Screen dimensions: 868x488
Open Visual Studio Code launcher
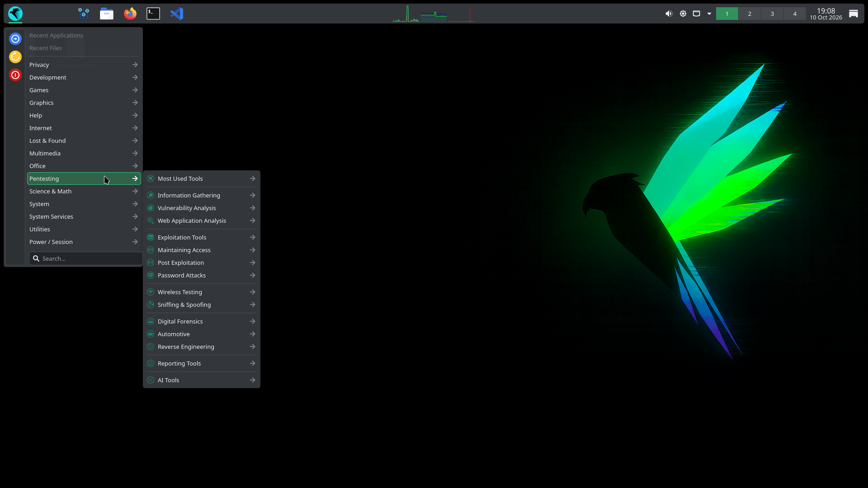pyautogui.click(x=177, y=14)
